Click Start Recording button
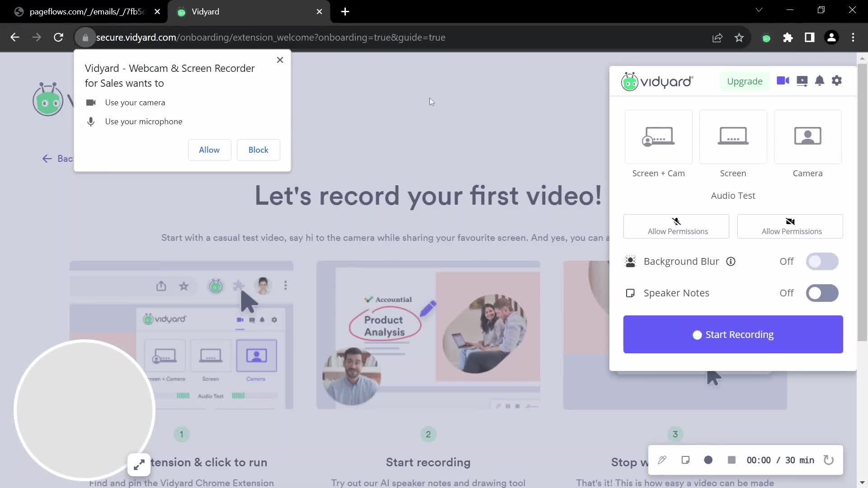 coord(733,334)
